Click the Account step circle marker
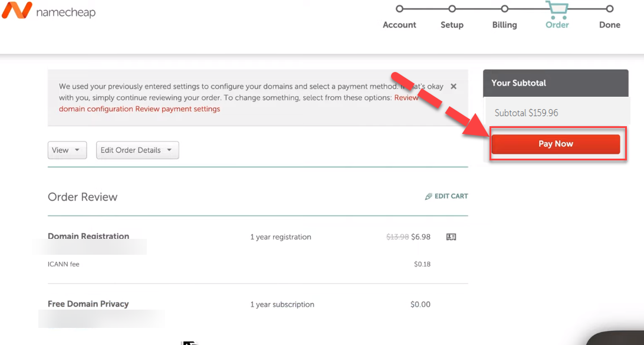 point(399,9)
